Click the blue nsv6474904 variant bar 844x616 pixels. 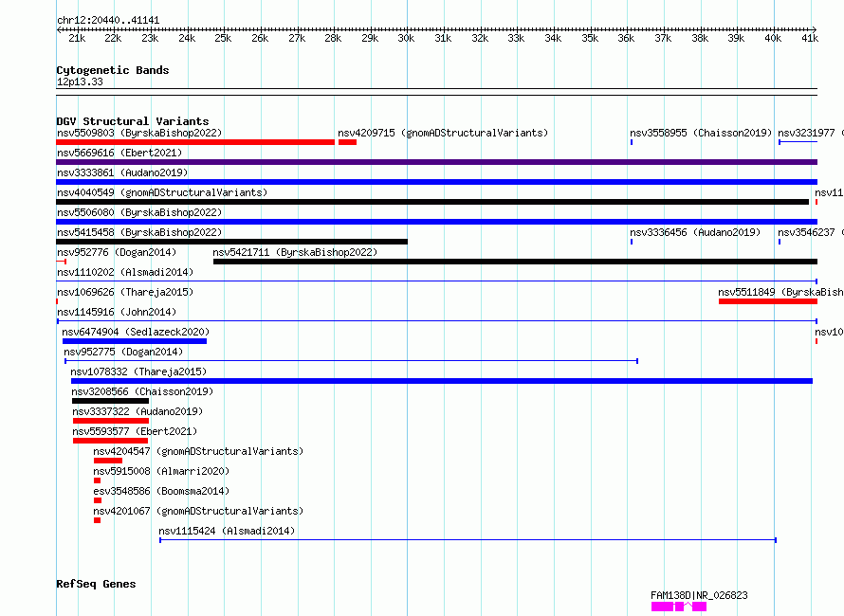click(x=135, y=341)
